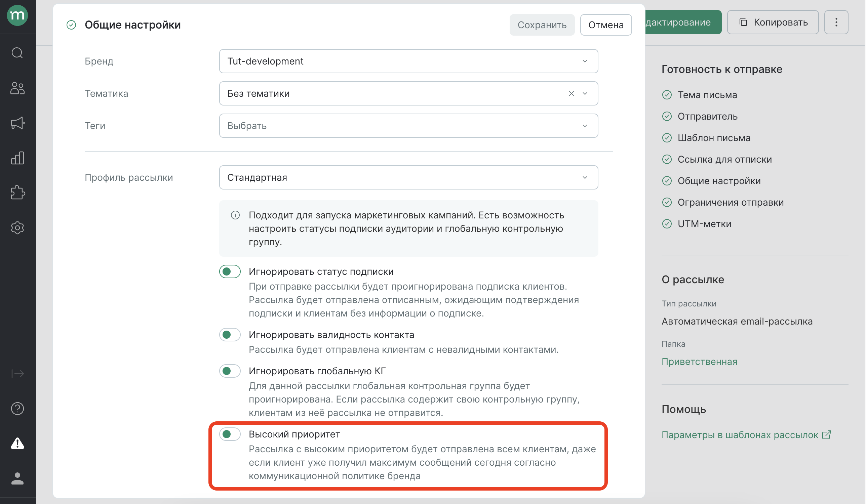Image resolution: width=866 pixels, height=504 pixels.
Task: Click the Игнорировать глобальную КГ label
Action: point(318,371)
